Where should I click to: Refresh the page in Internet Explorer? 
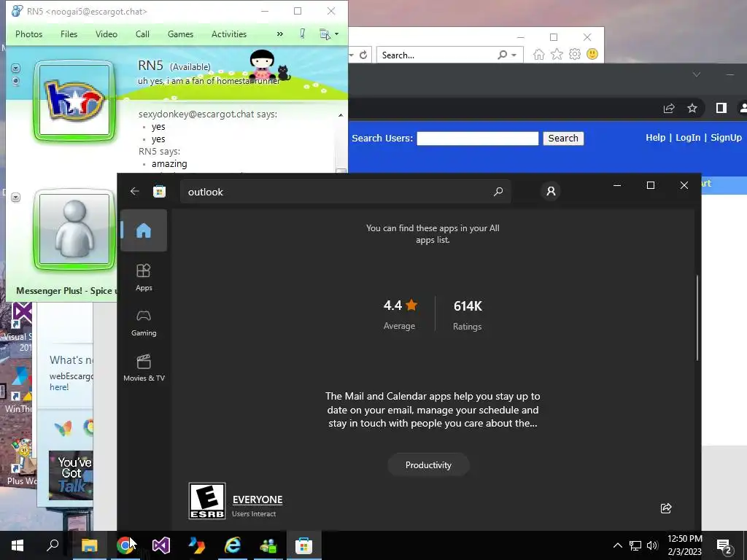pos(363,55)
